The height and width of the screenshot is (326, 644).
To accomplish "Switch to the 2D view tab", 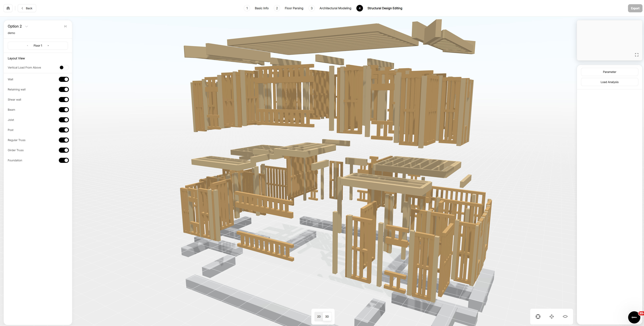I will [x=319, y=317].
